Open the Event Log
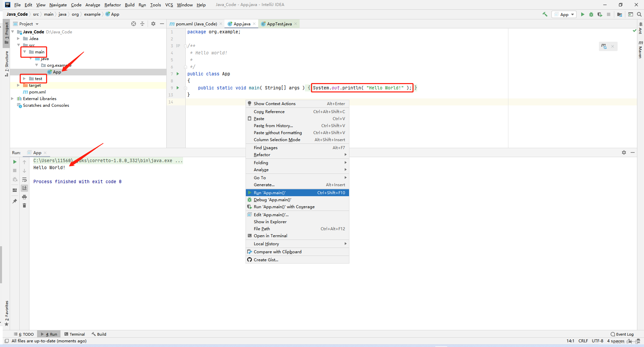644x347 pixels. pyautogui.click(x=622, y=334)
